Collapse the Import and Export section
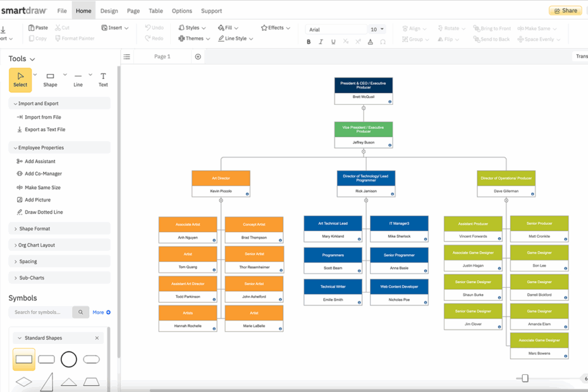588x392 pixels. (x=59, y=104)
